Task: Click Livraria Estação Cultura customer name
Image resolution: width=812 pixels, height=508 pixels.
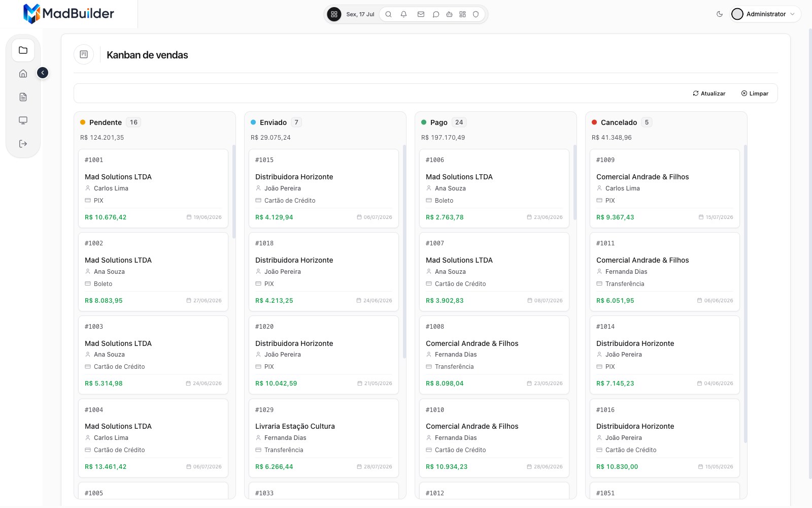Action: coord(295,426)
